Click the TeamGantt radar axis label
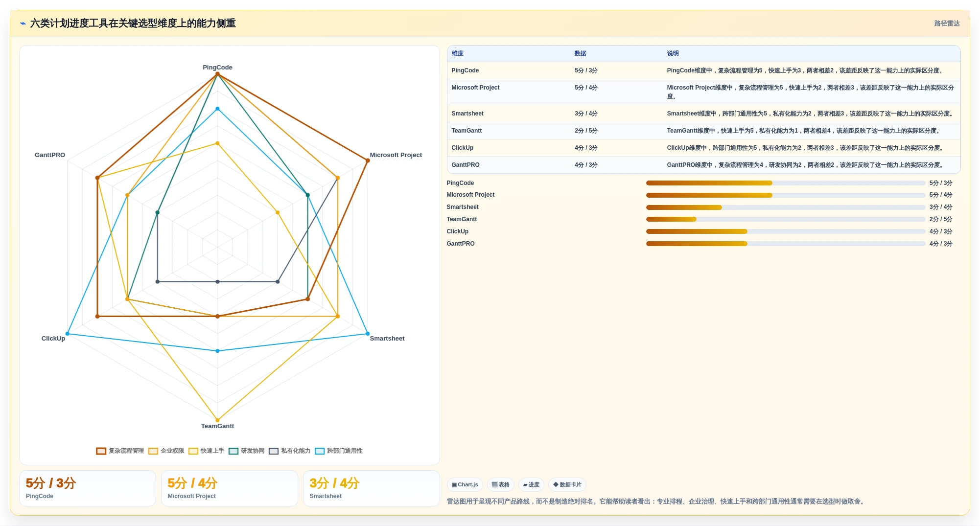The width and height of the screenshot is (980, 526). (217, 426)
